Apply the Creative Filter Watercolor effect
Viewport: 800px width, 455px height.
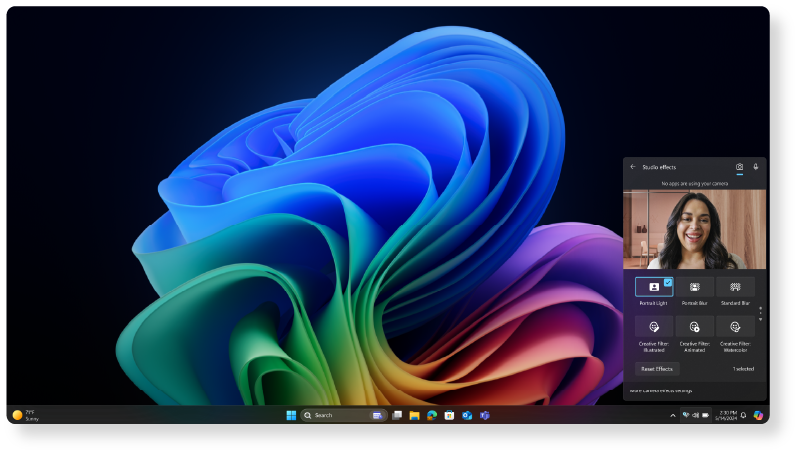[735, 327]
